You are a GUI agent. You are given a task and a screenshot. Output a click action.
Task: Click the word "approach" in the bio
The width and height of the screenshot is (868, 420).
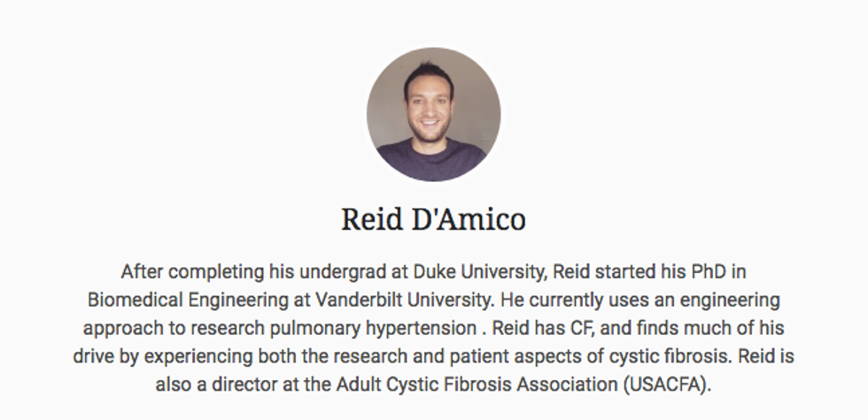[119, 328]
